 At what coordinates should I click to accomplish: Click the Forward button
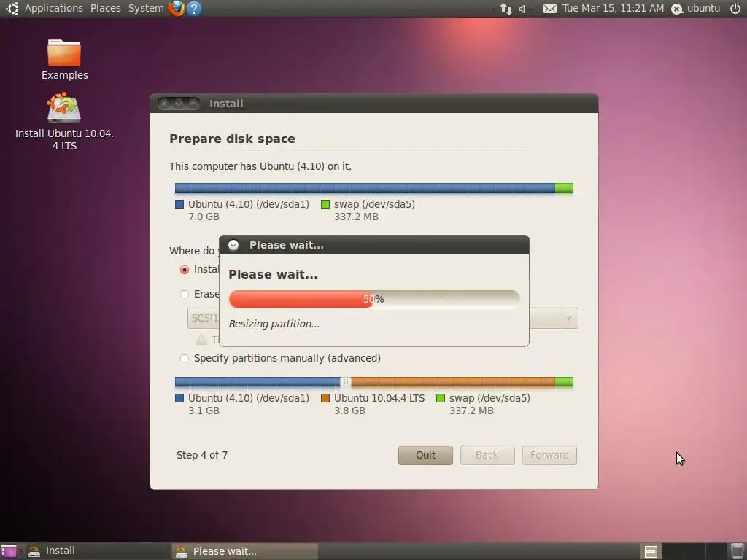[x=549, y=455]
